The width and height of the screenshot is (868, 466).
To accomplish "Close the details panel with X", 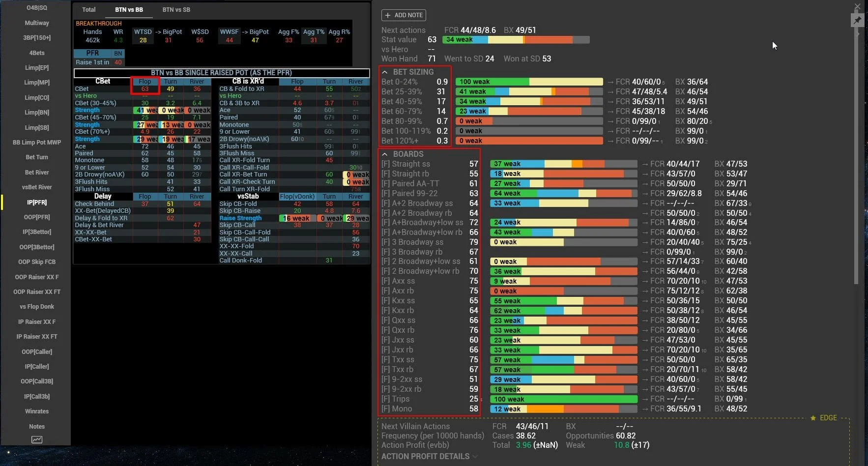I will (x=857, y=6).
